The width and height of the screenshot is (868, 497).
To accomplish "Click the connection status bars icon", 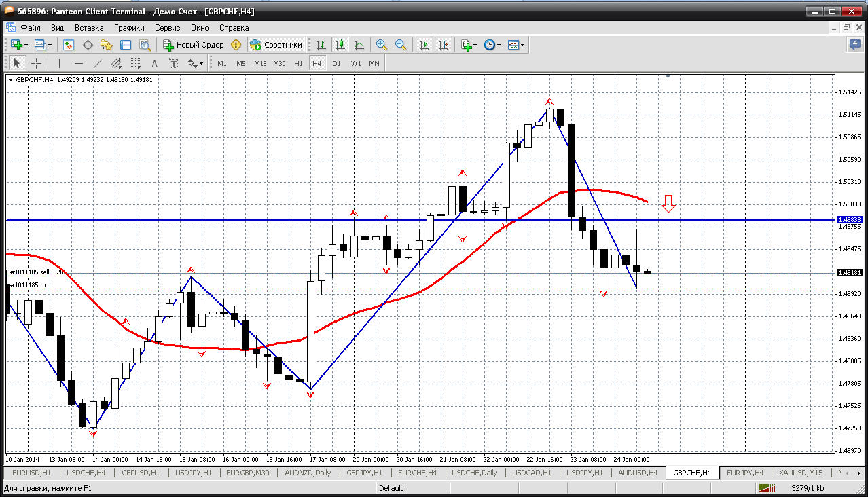I will pos(767,487).
